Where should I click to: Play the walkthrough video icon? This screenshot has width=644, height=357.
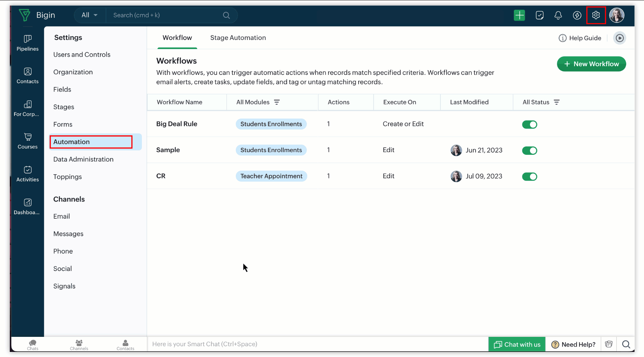[x=620, y=38]
